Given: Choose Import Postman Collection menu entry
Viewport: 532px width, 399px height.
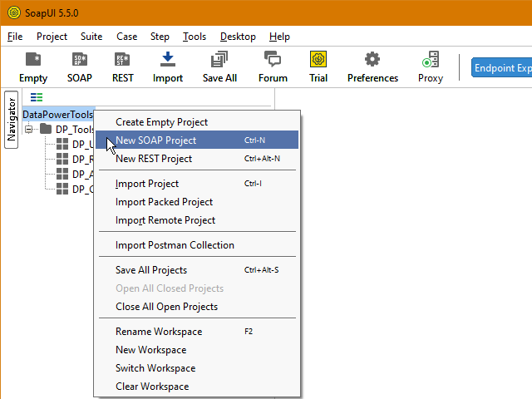Looking at the screenshot, I should [x=175, y=245].
